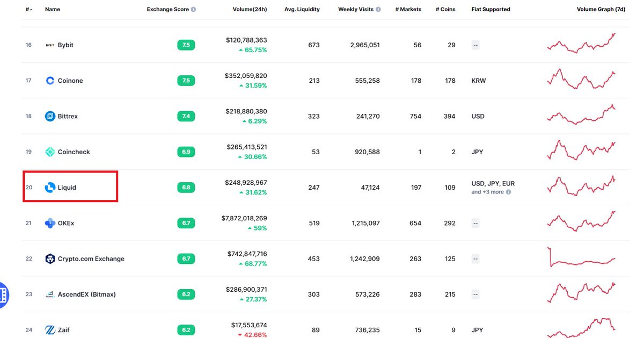Select volume value $17,553,674

click(x=248, y=325)
